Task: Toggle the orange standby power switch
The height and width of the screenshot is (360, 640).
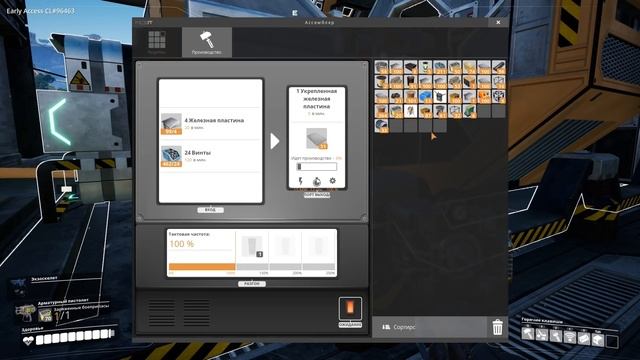Action: [x=350, y=309]
